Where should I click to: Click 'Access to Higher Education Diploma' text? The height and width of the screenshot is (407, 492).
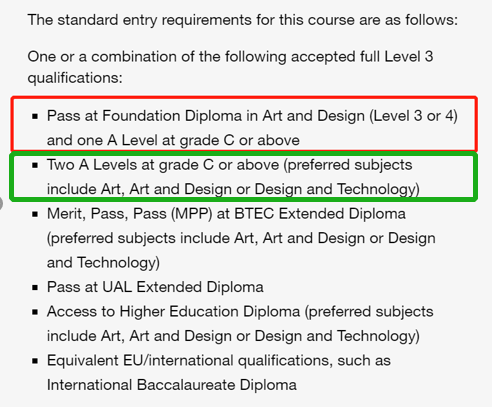173,312
